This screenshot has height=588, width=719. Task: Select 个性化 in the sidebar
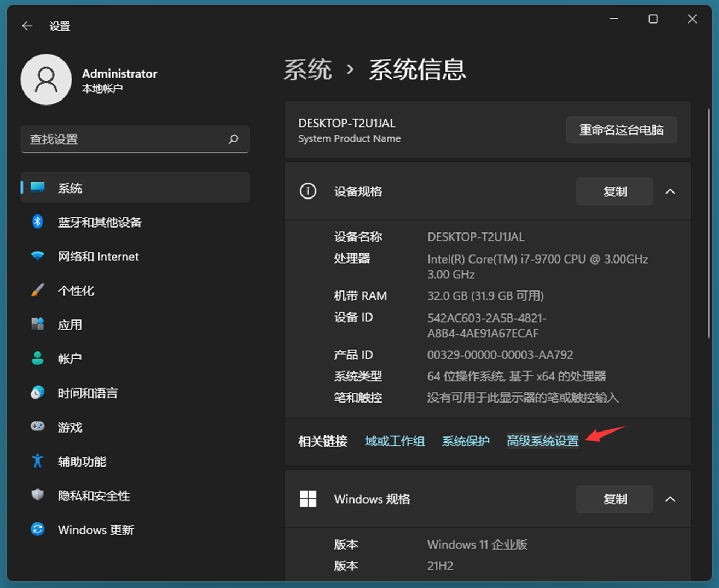click(135, 290)
